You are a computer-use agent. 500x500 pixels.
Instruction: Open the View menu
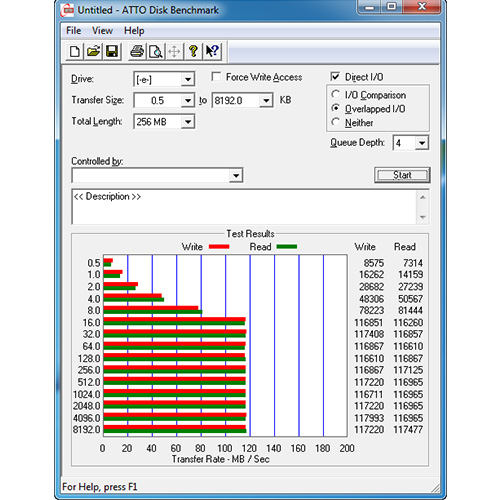pyautogui.click(x=102, y=31)
